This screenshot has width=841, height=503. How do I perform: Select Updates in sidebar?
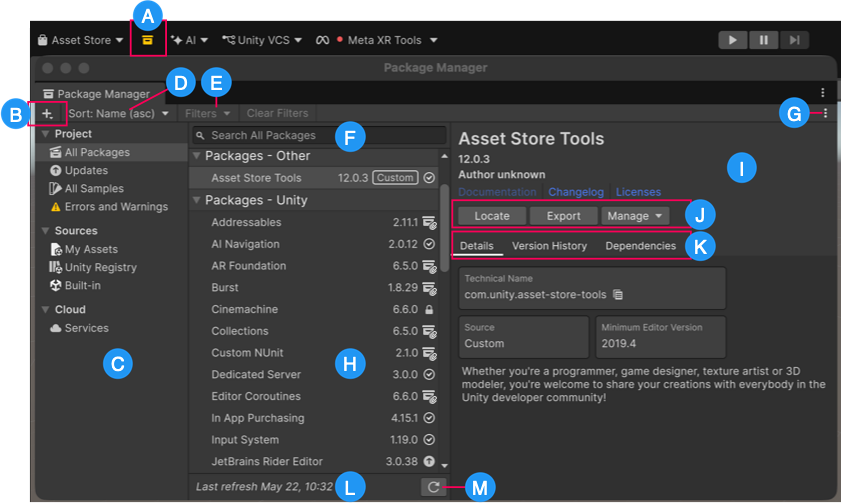pos(111,171)
